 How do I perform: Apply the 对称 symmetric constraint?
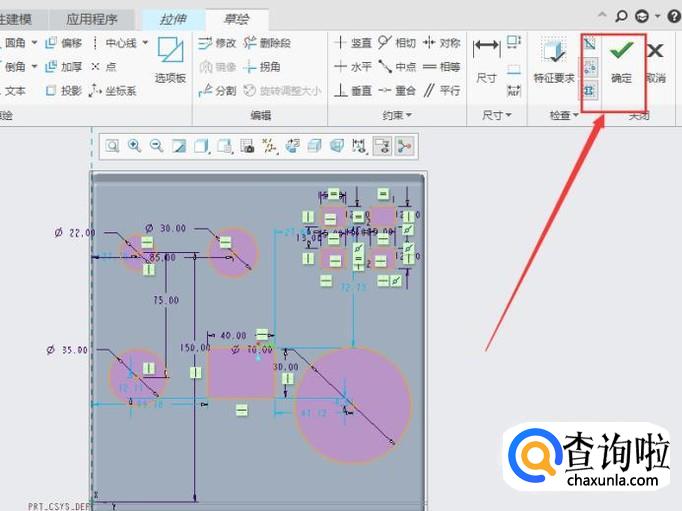click(x=441, y=43)
